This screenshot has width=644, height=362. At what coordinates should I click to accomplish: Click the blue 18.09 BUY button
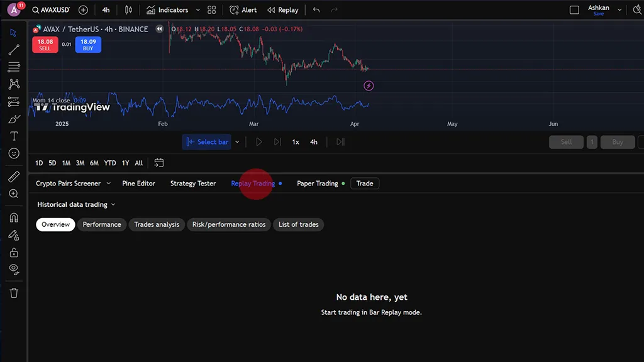[88, 45]
